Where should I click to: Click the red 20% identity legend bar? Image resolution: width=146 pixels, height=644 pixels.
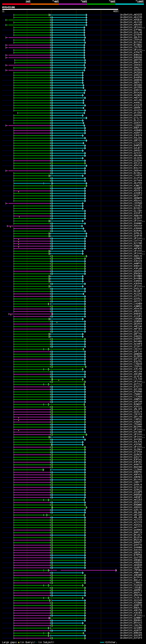[x=16, y=4]
